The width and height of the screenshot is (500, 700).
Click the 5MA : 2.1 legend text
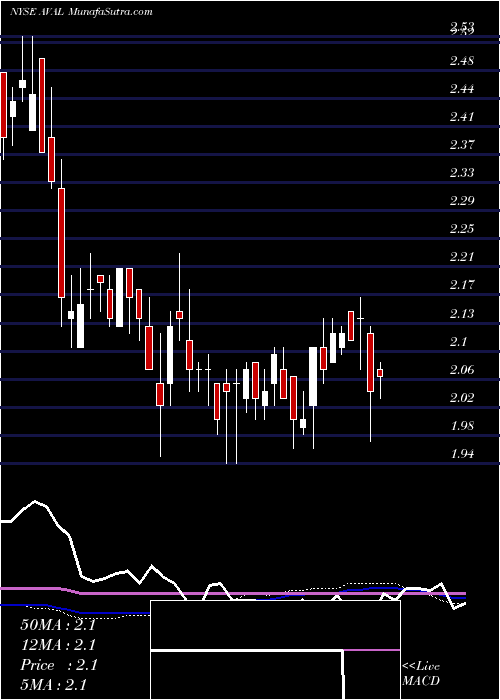coord(54,685)
